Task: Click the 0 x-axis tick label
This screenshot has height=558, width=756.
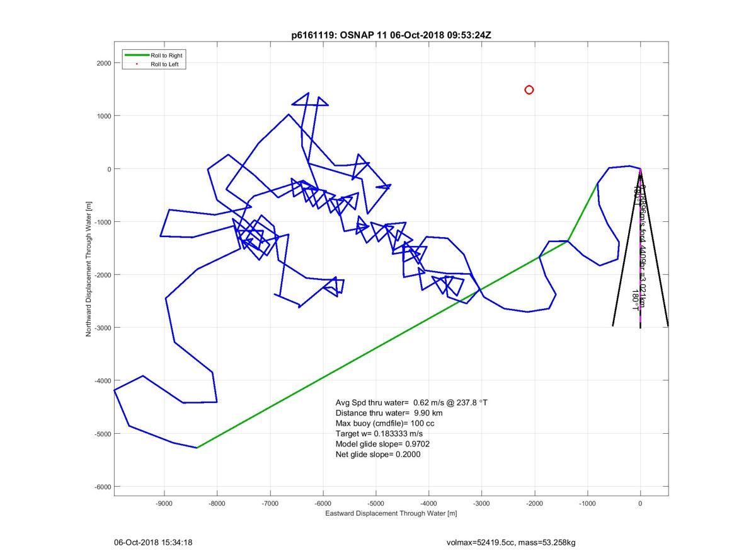Action: [641, 503]
